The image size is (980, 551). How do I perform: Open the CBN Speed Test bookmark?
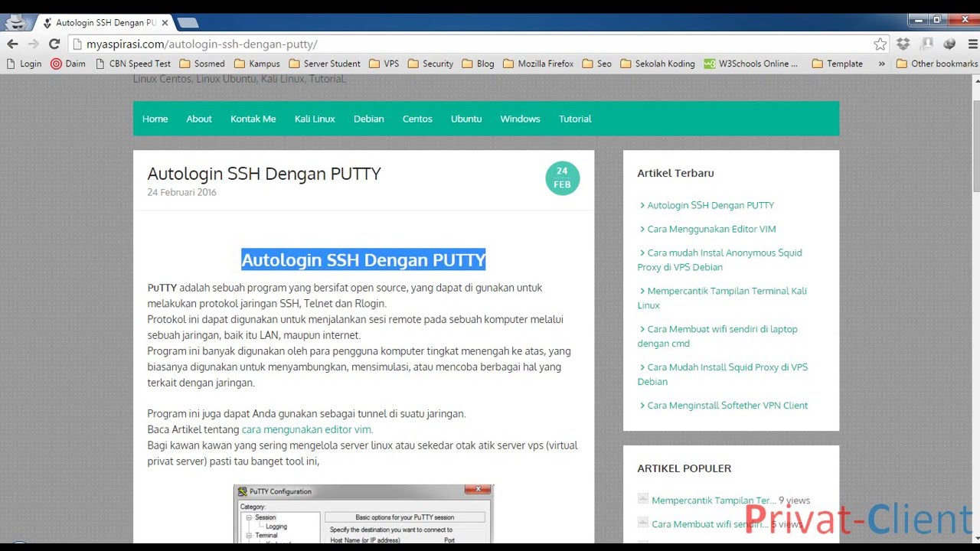pyautogui.click(x=132, y=64)
